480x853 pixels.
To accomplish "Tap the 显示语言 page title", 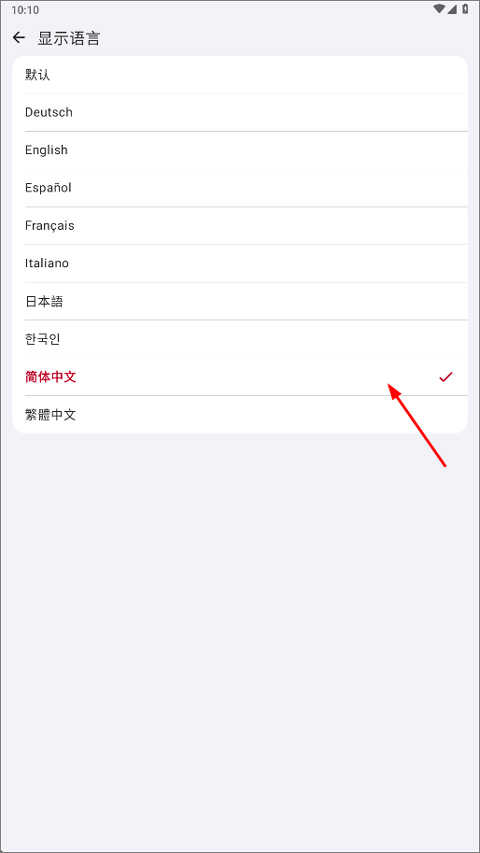I will 69,39.
